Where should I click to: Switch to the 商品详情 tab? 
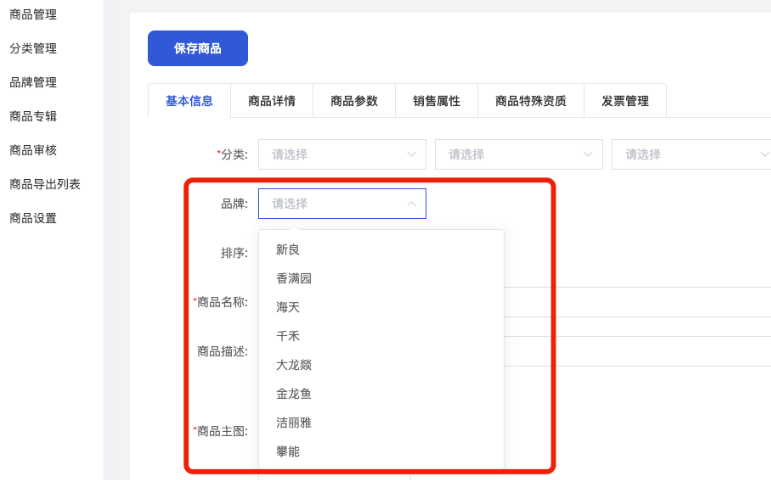(271, 101)
